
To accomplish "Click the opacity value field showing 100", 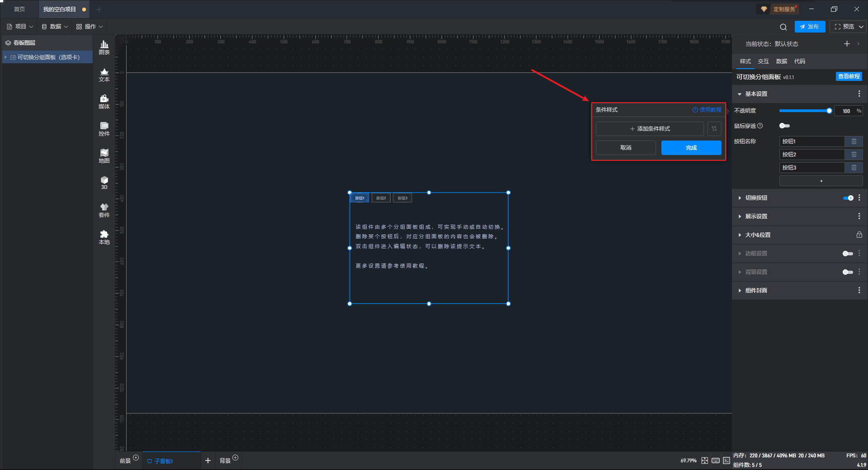I will 846,111.
